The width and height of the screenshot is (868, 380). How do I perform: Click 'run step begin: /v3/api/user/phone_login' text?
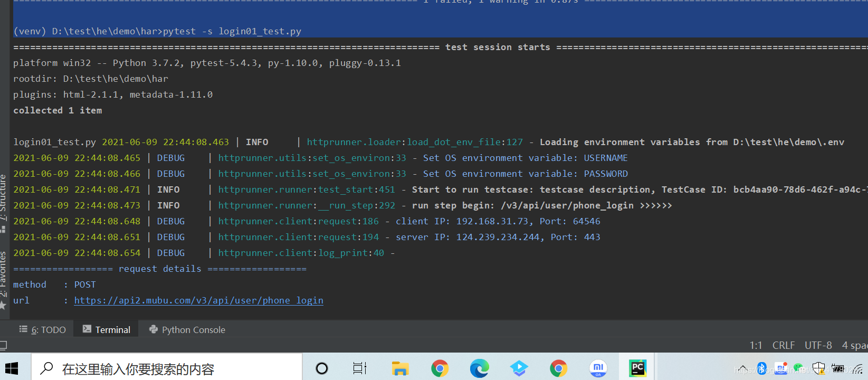[x=522, y=205]
